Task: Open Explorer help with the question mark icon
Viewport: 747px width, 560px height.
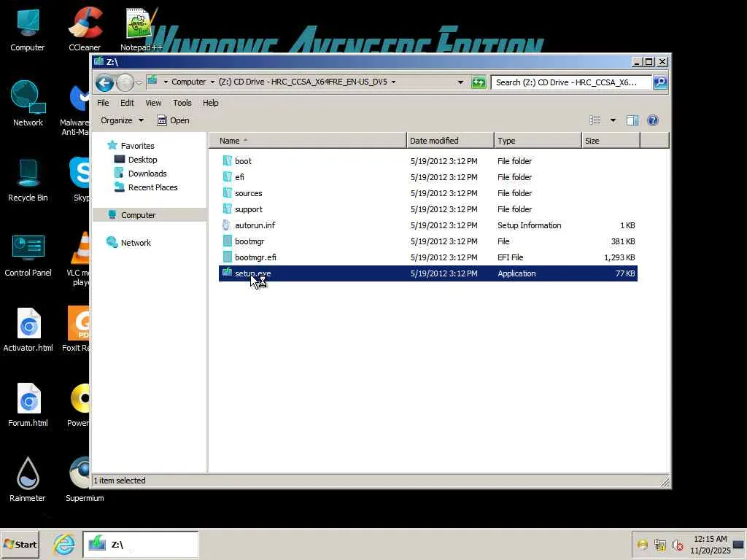Action: pyautogui.click(x=653, y=120)
